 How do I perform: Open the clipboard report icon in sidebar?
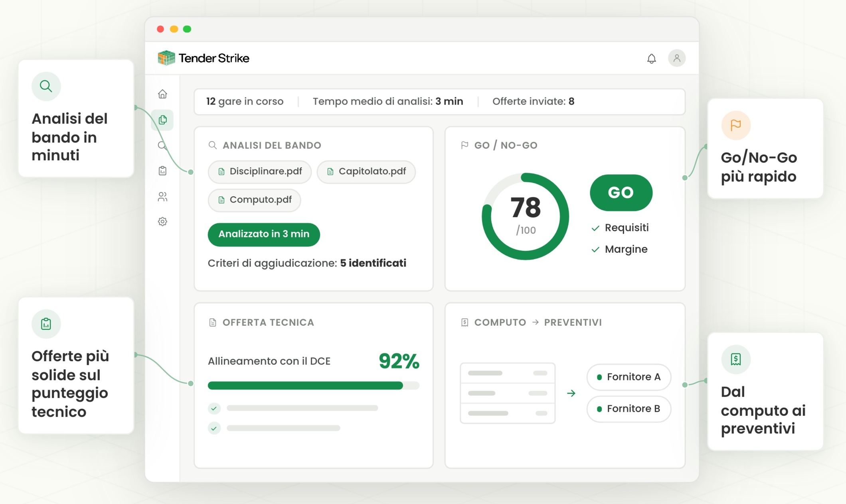point(162,171)
